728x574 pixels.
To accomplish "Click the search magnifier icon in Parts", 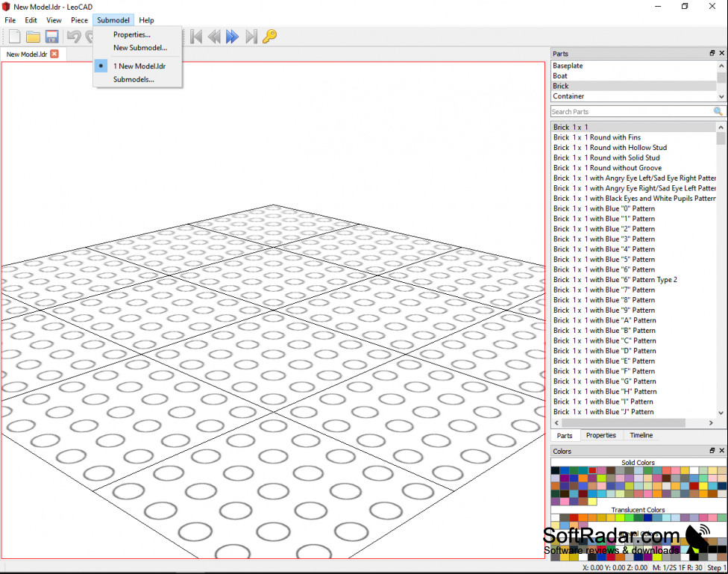I will click(718, 111).
